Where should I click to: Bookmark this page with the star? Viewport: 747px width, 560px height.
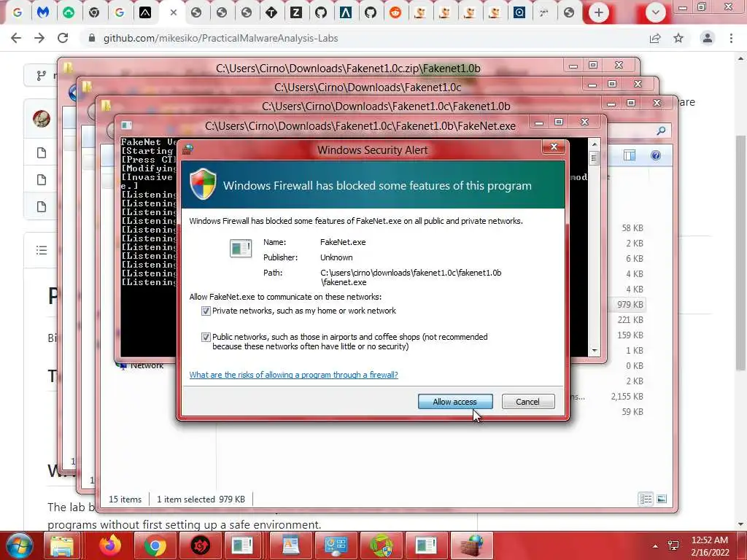tap(678, 38)
